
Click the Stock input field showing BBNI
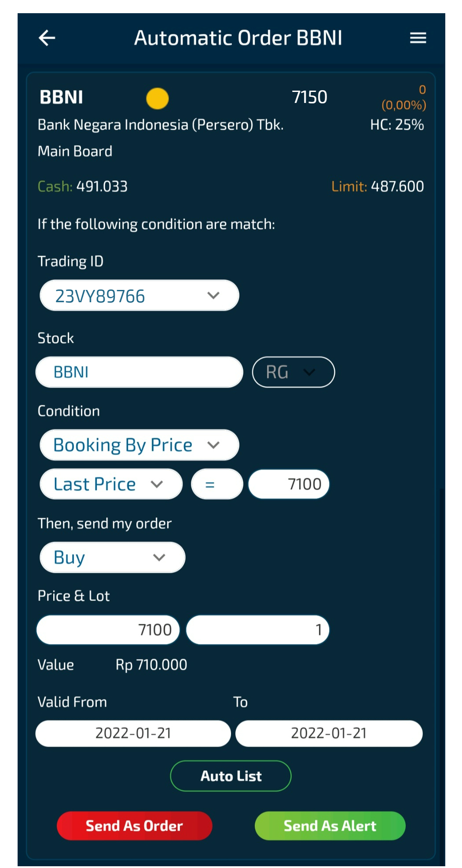click(x=139, y=372)
